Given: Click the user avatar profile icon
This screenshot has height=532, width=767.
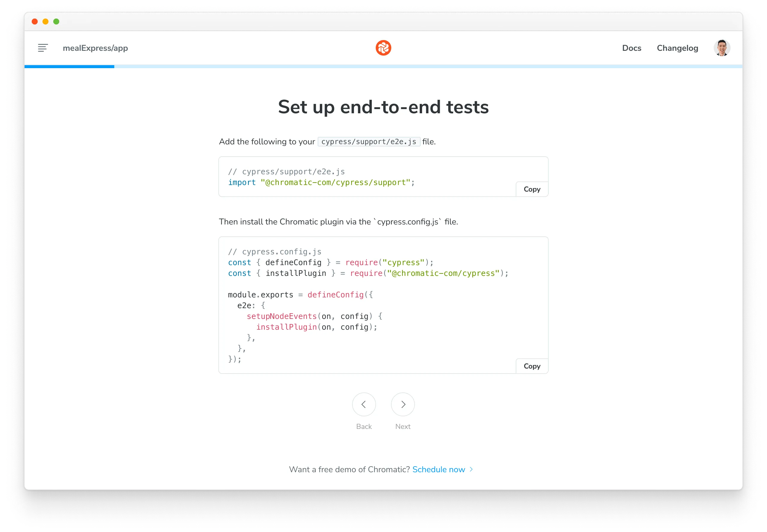Looking at the screenshot, I should click(722, 48).
